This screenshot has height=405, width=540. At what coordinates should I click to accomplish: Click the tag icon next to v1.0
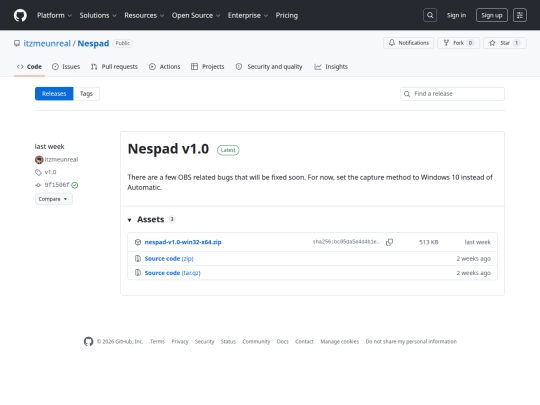tap(38, 172)
